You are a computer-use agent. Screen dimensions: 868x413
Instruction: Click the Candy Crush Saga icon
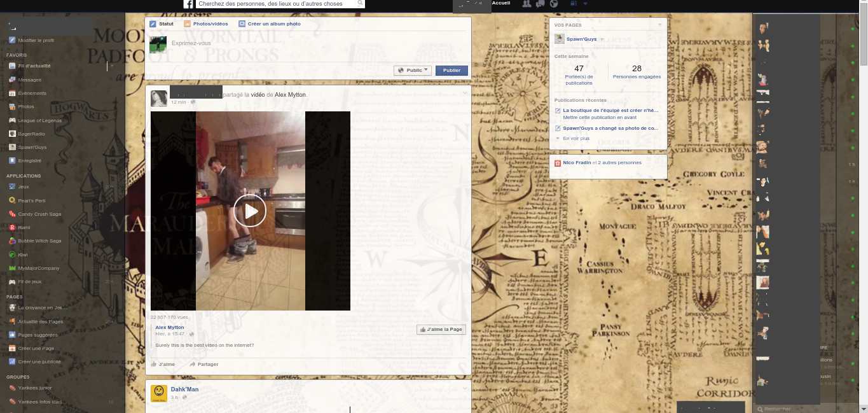[x=12, y=214]
